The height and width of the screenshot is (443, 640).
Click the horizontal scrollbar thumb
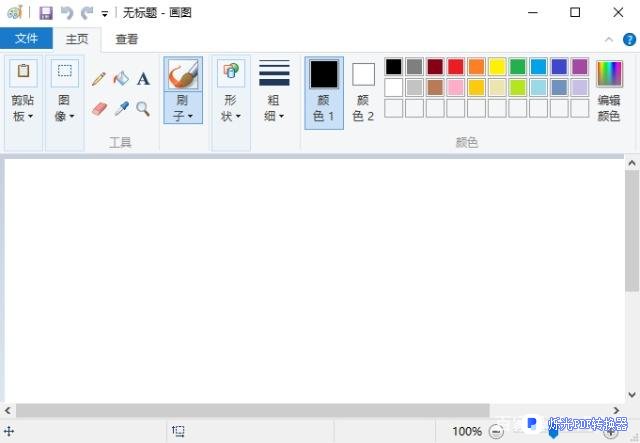252,410
